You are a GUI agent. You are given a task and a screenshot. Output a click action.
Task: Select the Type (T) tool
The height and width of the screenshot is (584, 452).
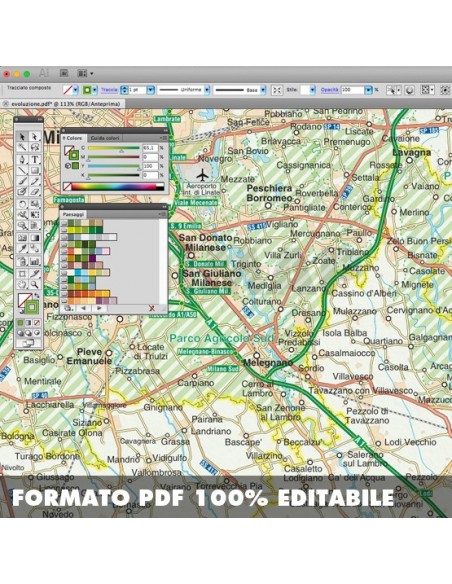pyautogui.click(x=35, y=160)
